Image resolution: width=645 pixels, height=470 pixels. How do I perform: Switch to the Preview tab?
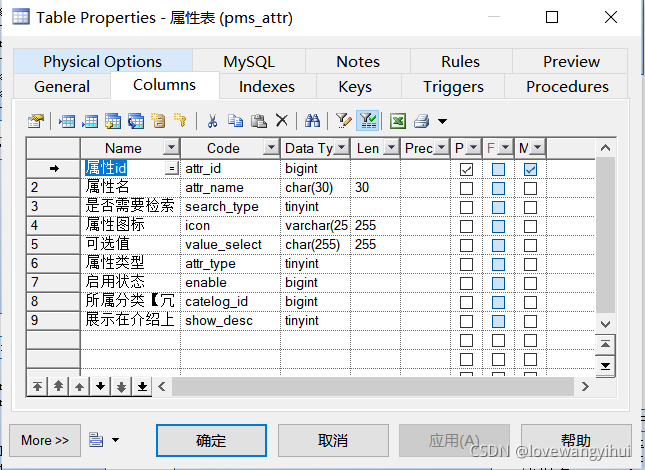click(571, 62)
